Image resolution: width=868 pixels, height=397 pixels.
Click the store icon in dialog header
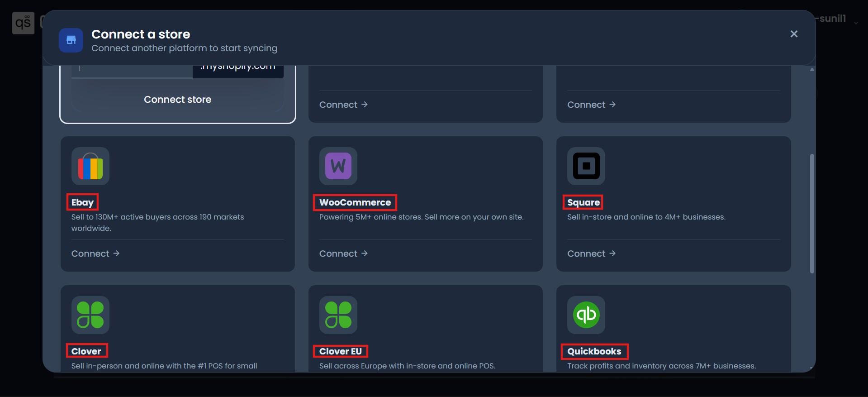point(71,40)
